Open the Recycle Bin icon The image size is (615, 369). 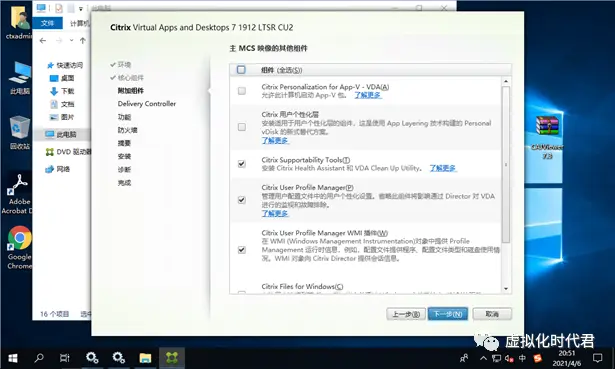[20, 133]
